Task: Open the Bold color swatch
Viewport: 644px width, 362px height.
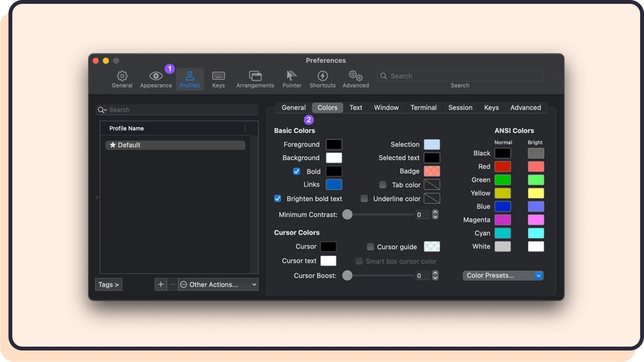Action: click(334, 171)
